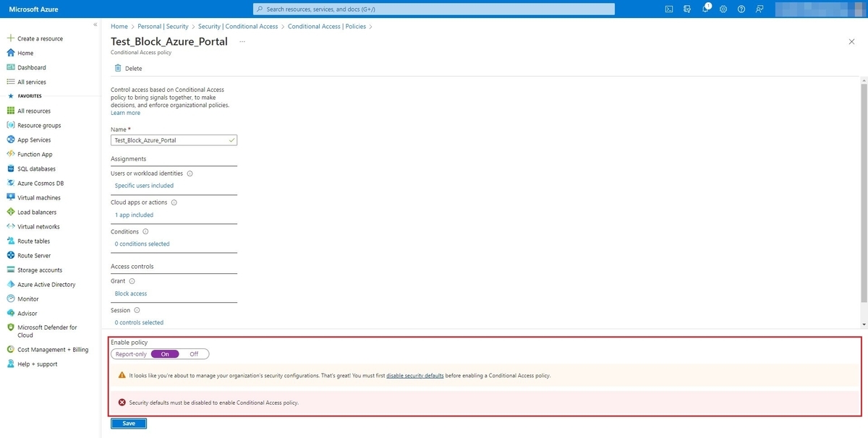Click info icon beside Conditions

click(145, 231)
